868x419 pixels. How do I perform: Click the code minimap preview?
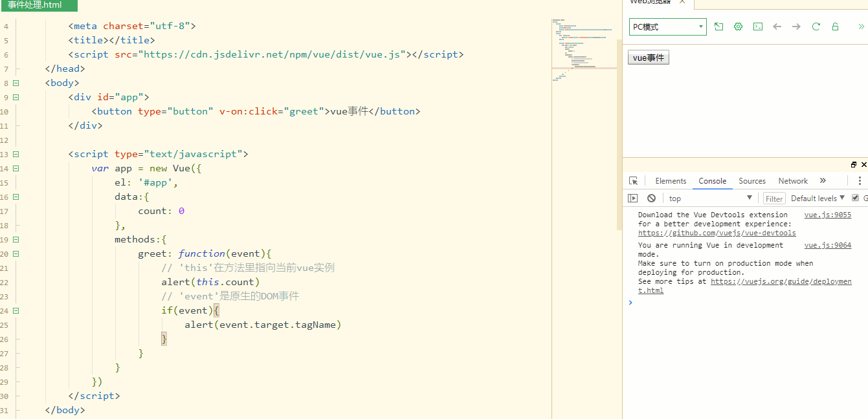pyautogui.click(x=584, y=50)
